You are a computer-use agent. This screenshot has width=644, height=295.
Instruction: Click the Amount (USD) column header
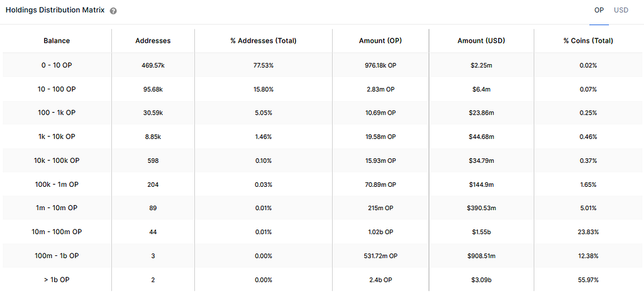pyautogui.click(x=481, y=41)
